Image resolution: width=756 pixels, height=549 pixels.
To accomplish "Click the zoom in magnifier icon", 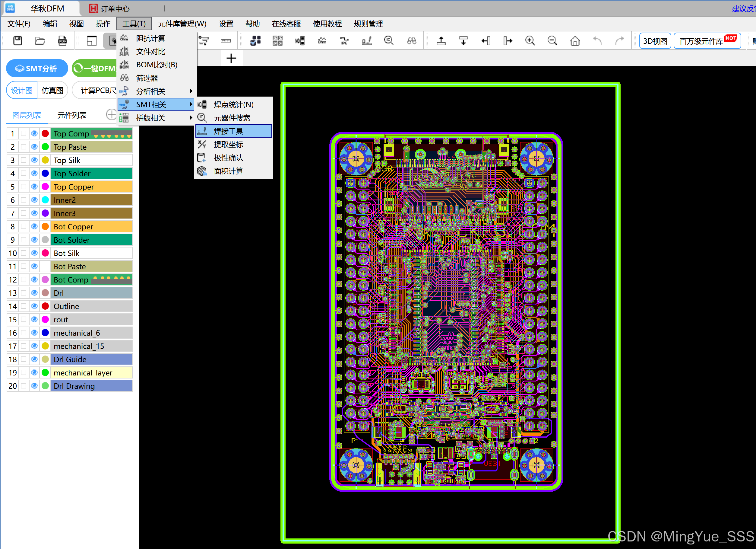I will (530, 41).
